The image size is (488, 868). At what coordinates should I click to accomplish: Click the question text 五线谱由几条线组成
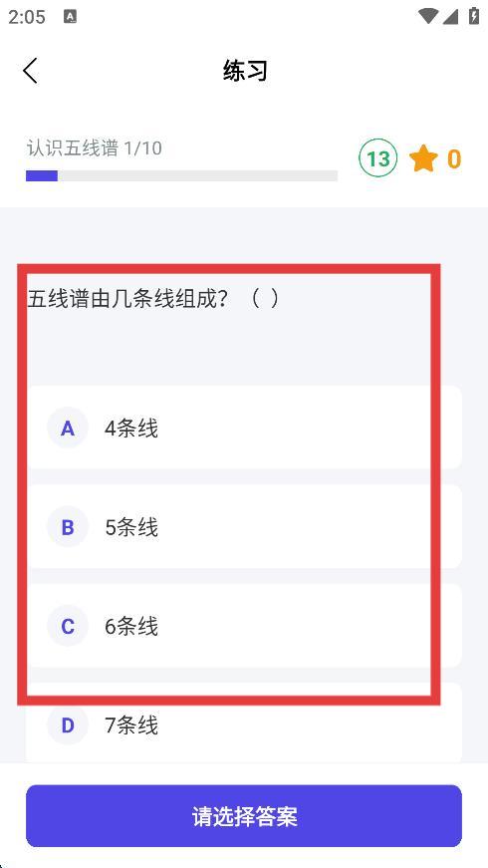[x=127, y=300]
